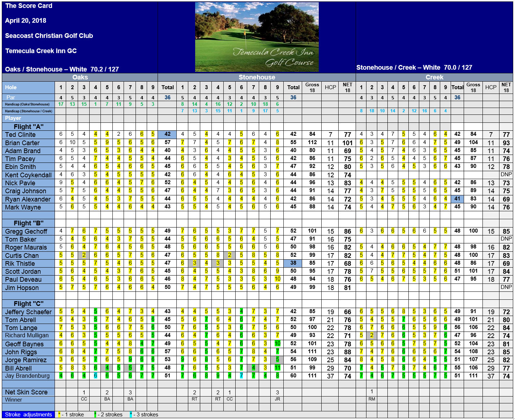The image size is (515, 420).
Task: Click 'Oaks / Stonehouse – White 70.2 / 127' text
Action: (x=62, y=69)
